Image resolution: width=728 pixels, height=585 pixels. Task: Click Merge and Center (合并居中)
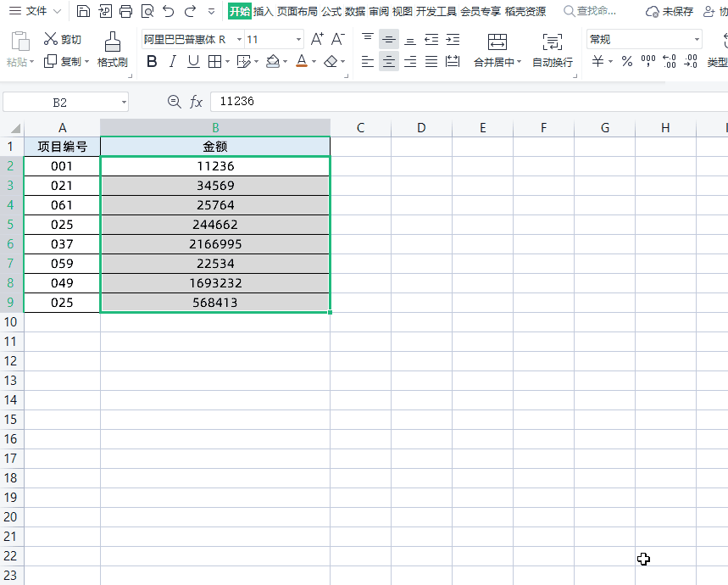(497, 50)
